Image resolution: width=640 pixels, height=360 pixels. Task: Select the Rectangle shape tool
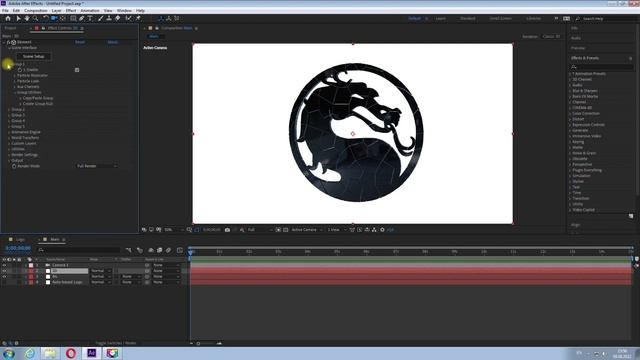pos(73,18)
